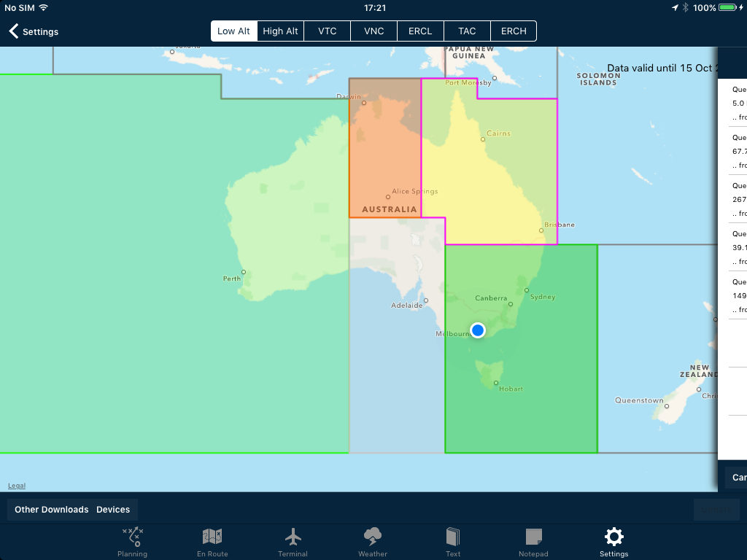Switch to the VTC tab
The height and width of the screenshot is (560, 747).
328,31
